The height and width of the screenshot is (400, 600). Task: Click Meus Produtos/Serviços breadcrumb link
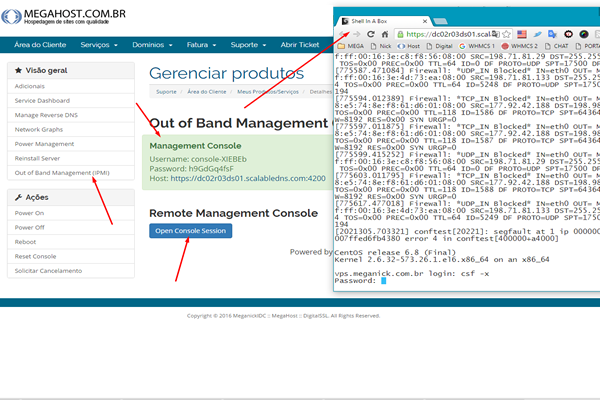click(268, 92)
